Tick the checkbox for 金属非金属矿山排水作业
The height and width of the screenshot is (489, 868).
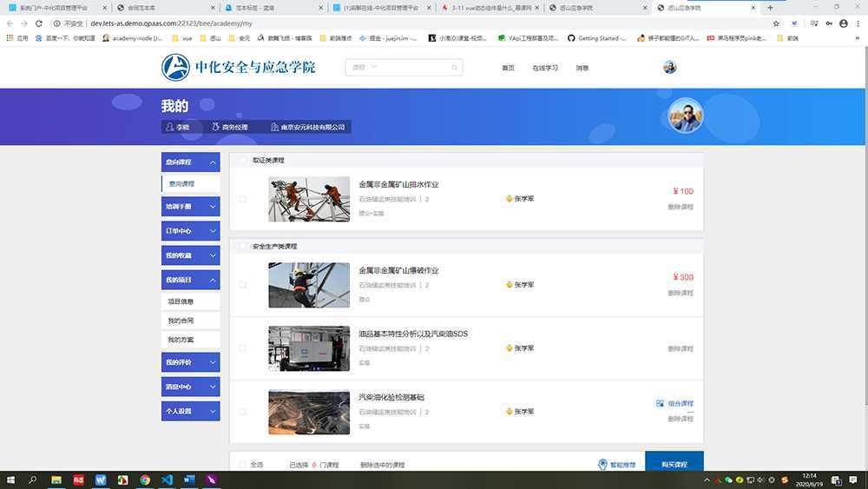tap(243, 199)
